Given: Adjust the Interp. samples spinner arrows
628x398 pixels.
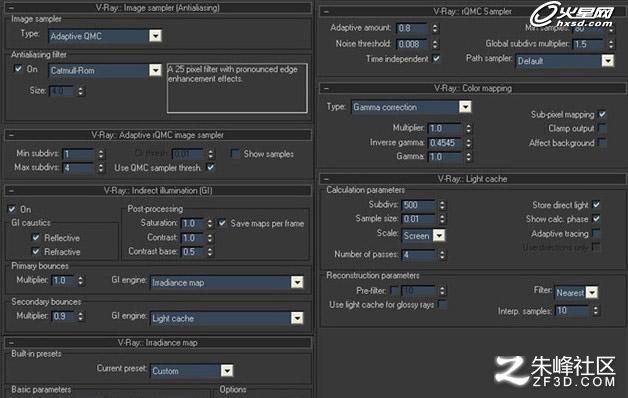Looking at the screenshot, I should 596,311.
